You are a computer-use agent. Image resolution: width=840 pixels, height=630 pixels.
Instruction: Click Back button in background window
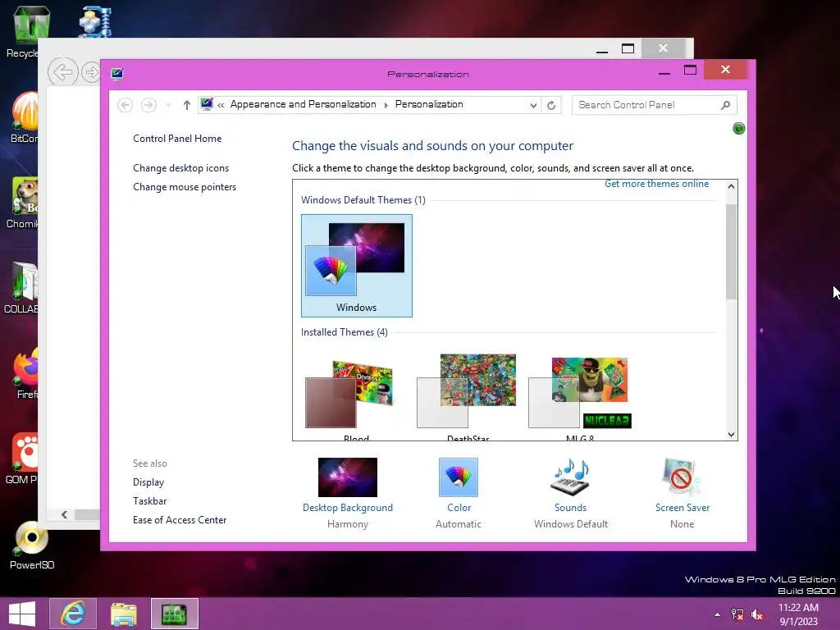point(63,72)
